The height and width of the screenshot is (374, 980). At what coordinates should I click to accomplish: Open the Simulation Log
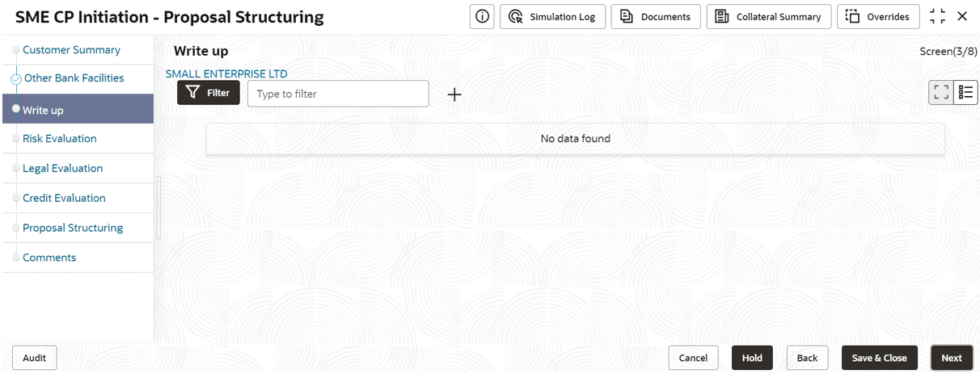[553, 16]
